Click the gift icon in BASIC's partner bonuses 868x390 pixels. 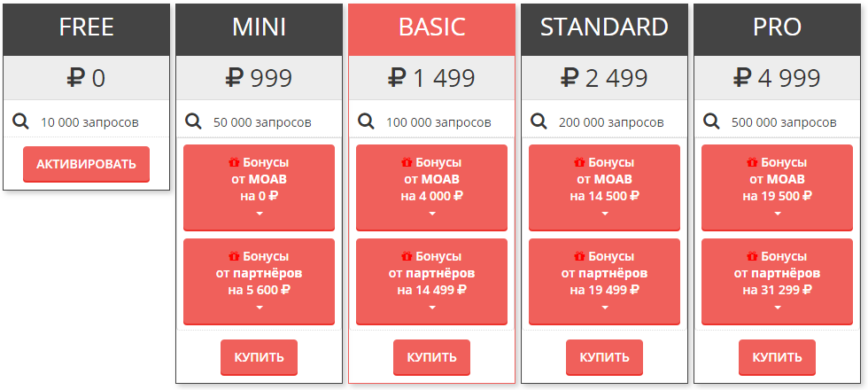pos(407,256)
